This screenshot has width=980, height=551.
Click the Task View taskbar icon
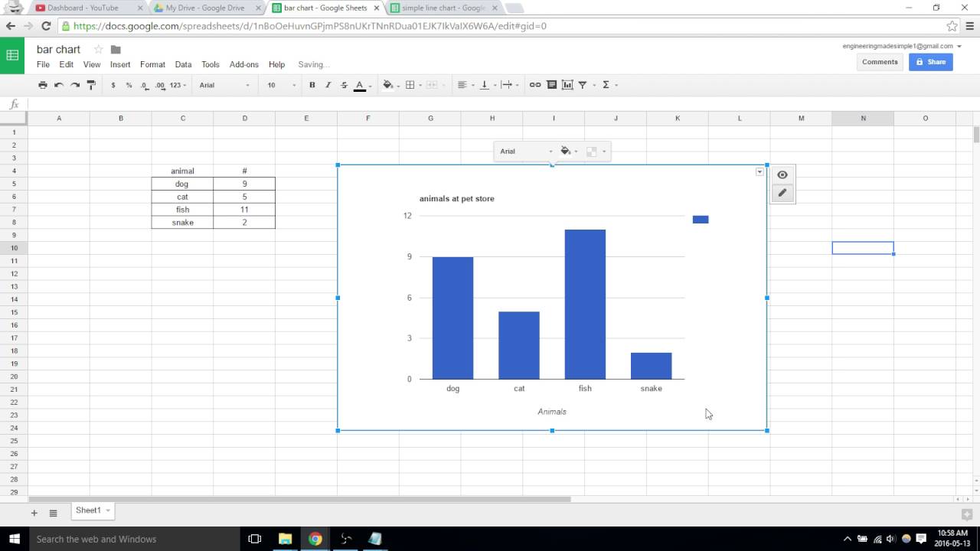pyautogui.click(x=255, y=539)
